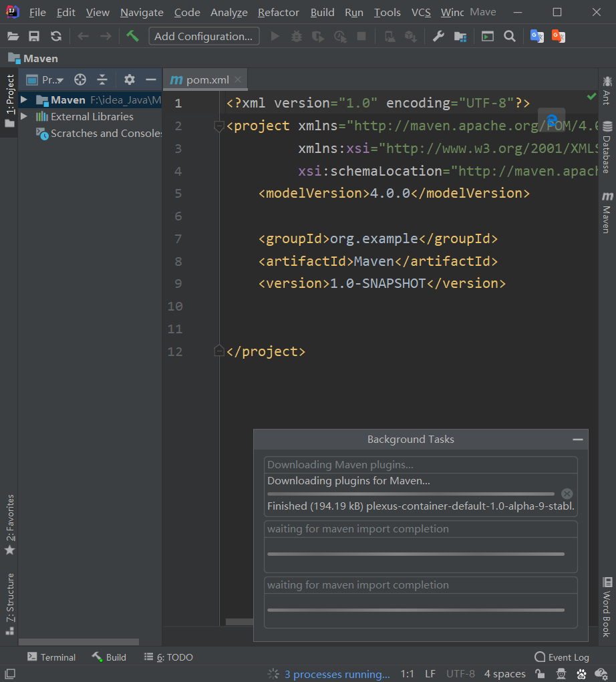Expand the Maven project tree node
The width and height of the screenshot is (616, 682).
coord(24,100)
